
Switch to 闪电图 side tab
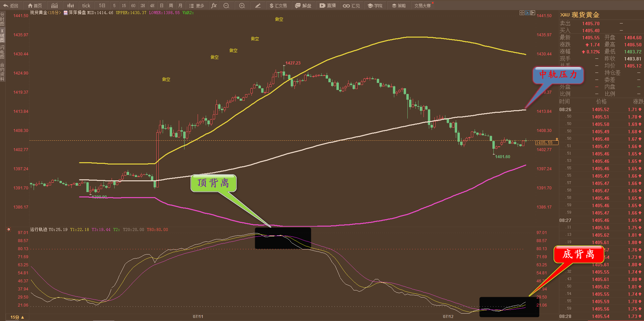(2, 52)
